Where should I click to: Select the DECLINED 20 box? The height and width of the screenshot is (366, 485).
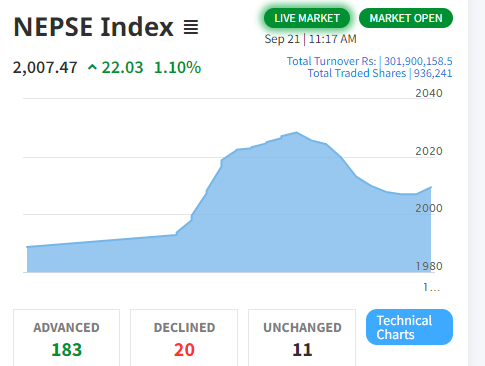(184, 338)
